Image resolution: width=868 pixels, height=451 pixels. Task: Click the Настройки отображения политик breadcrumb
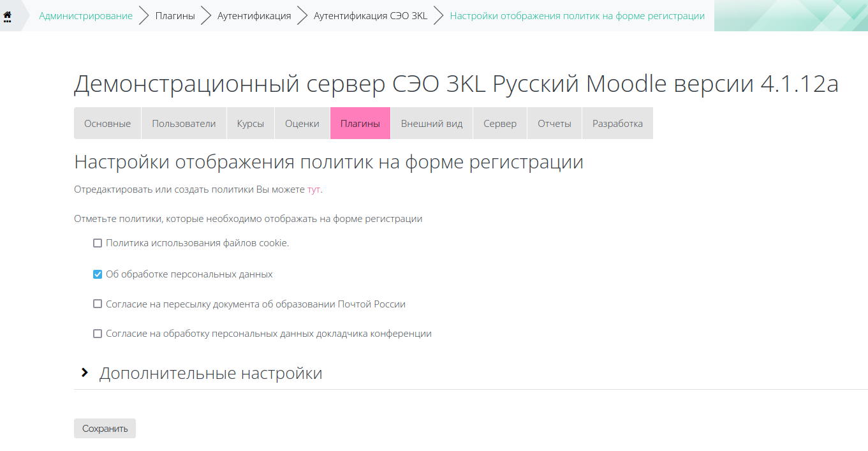pos(577,16)
